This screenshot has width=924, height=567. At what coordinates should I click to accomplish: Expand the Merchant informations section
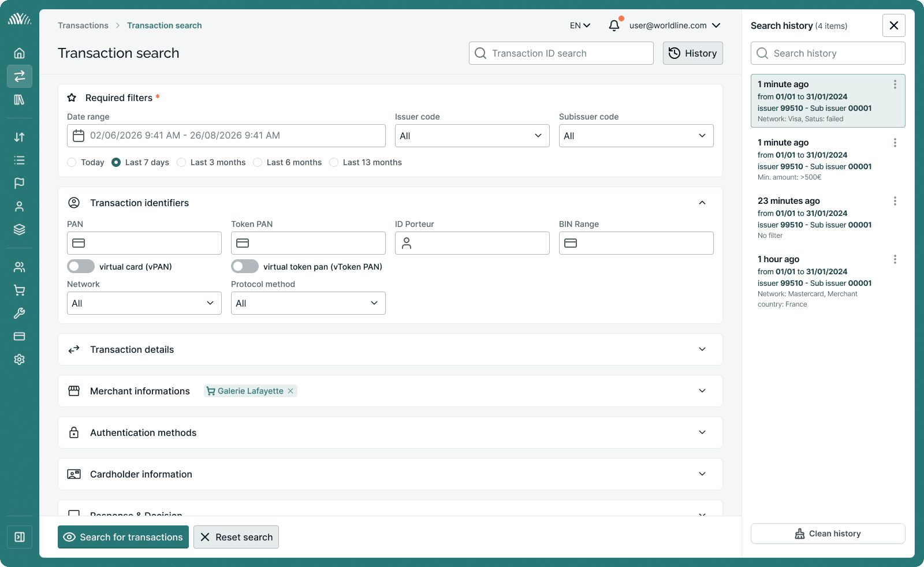(702, 391)
